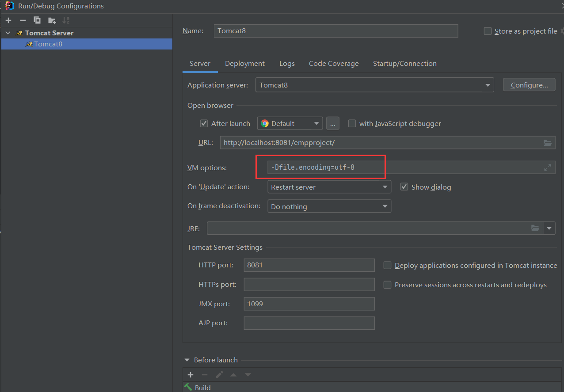The width and height of the screenshot is (564, 392).
Task: Open On frame deactivation dropdown
Action: pyautogui.click(x=329, y=206)
